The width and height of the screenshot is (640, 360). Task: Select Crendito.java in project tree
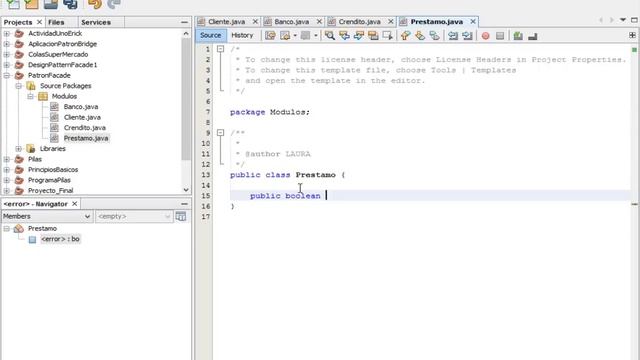click(x=84, y=128)
